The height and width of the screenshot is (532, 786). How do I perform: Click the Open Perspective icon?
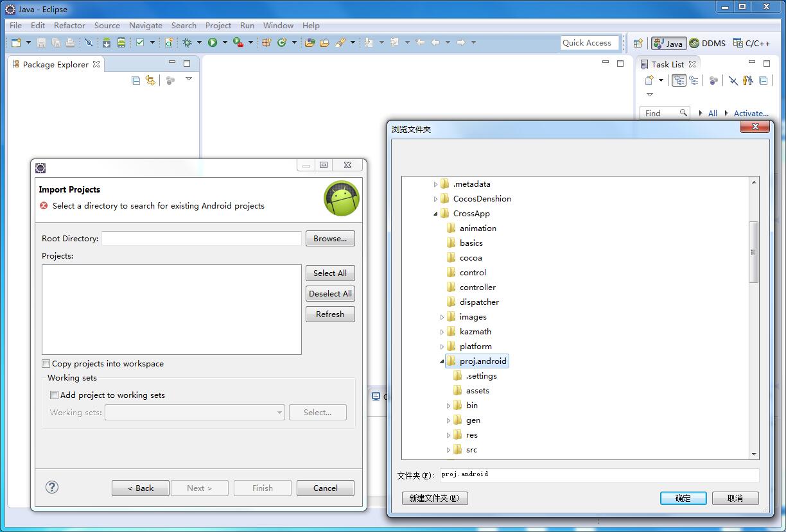point(638,44)
